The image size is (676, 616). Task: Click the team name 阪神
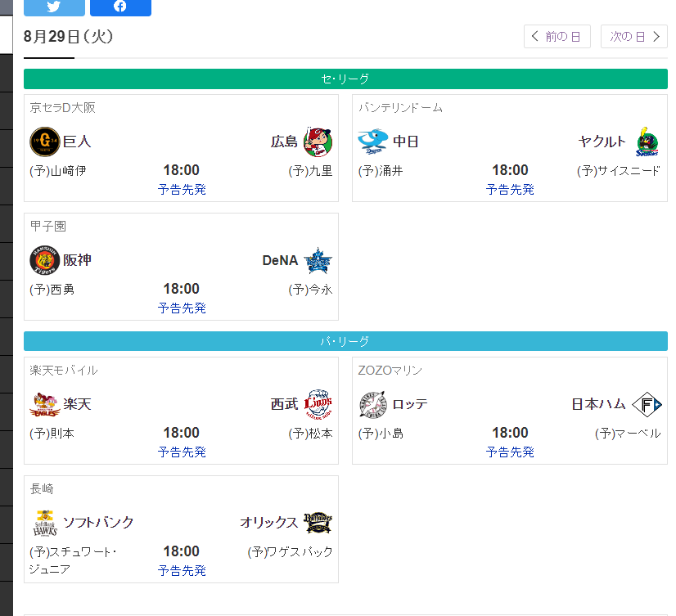(77, 260)
